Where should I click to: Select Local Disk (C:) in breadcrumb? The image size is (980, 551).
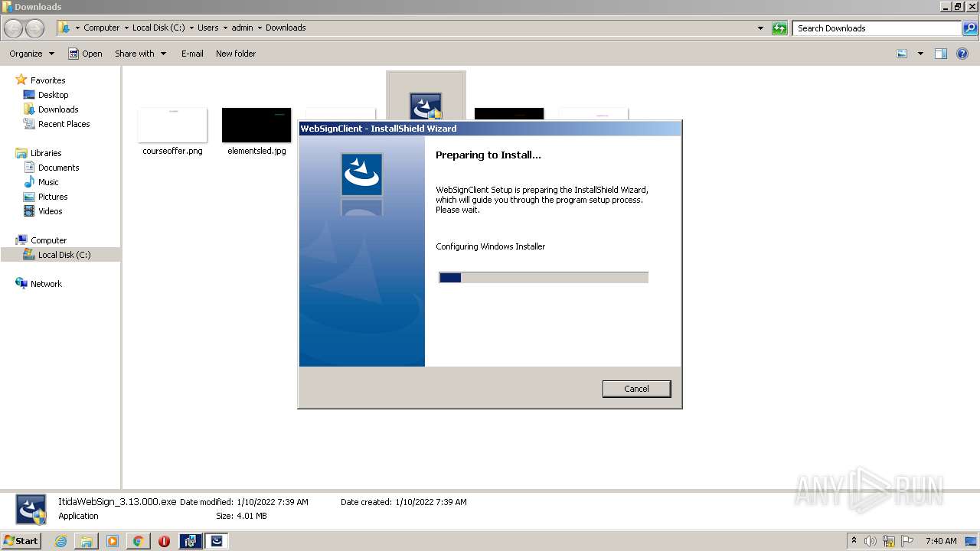coord(158,28)
